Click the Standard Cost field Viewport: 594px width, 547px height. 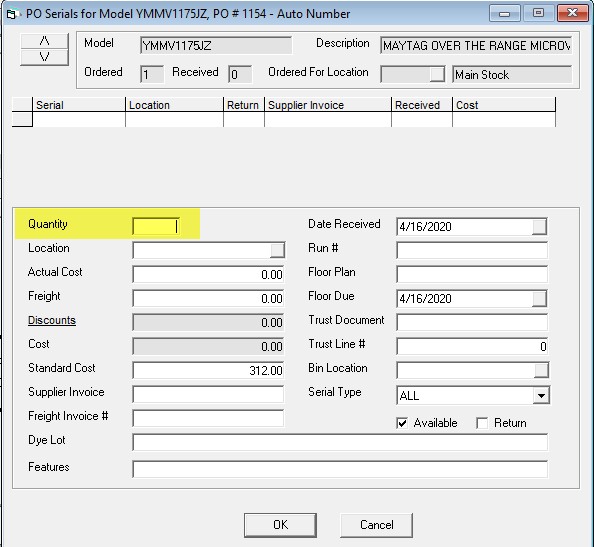coord(208,370)
